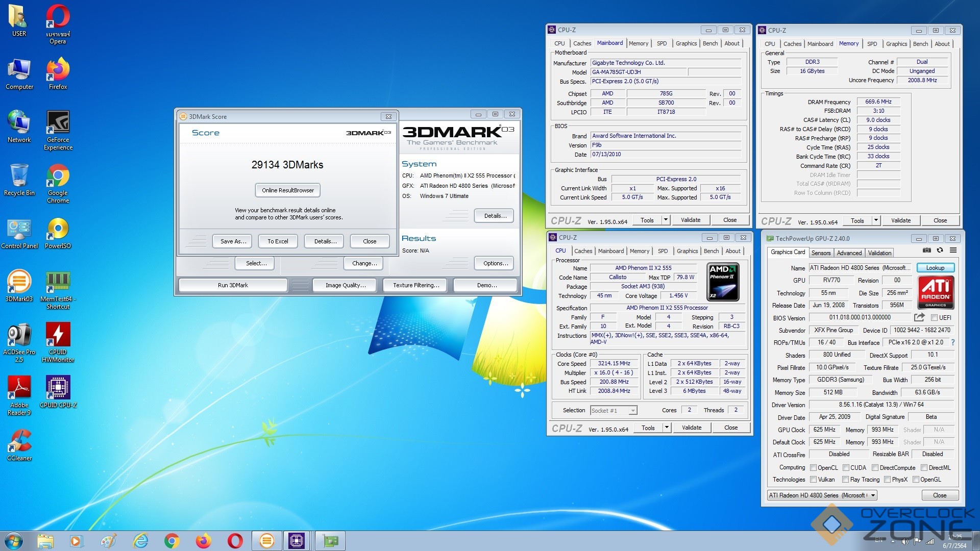Toggle the UEFI checkbox in GPU-Z
This screenshot has height=551, width=980.
[934, 318]
